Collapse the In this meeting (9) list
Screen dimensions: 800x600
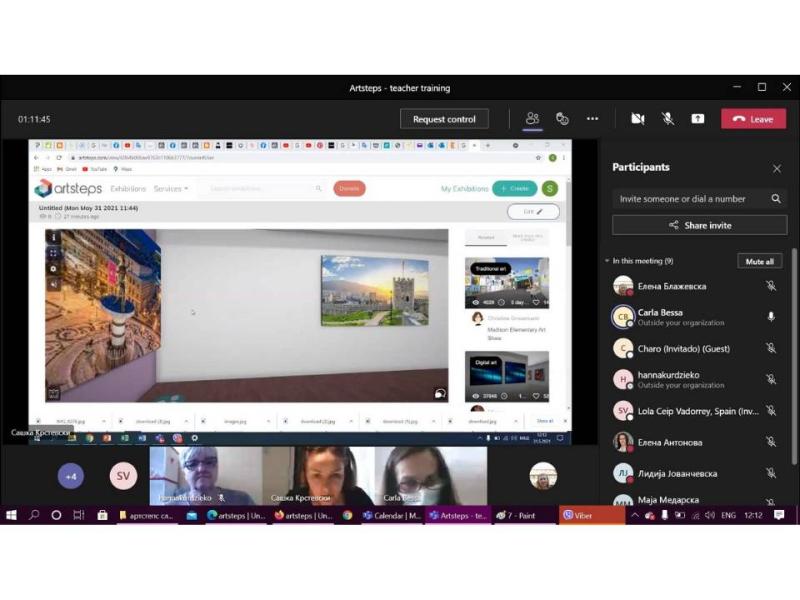(x=607, y=261)
